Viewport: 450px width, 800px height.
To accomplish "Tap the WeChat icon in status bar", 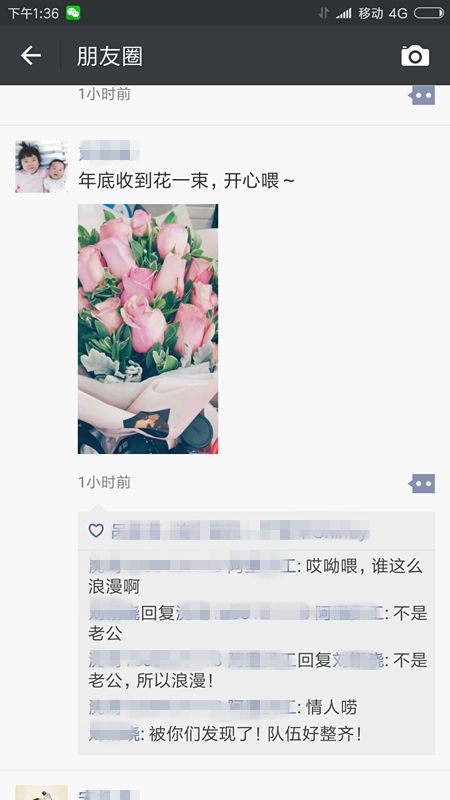I will [73, 13].
